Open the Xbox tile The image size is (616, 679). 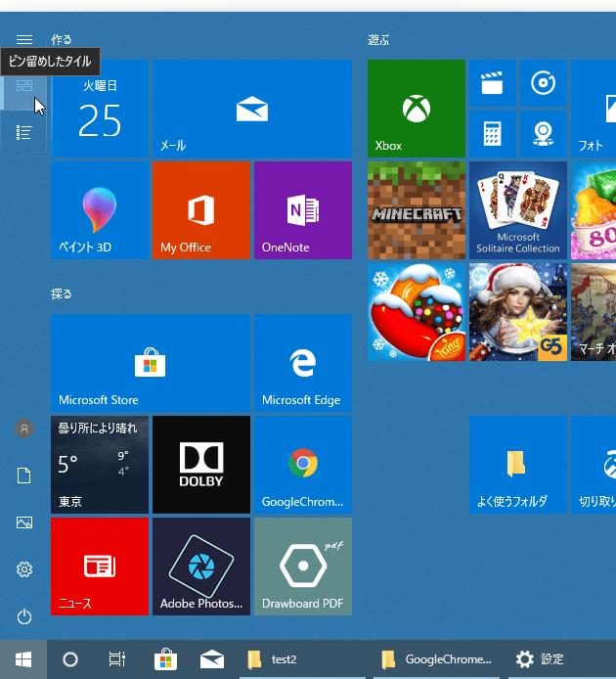pyautogui.click(x=417, y=109)
